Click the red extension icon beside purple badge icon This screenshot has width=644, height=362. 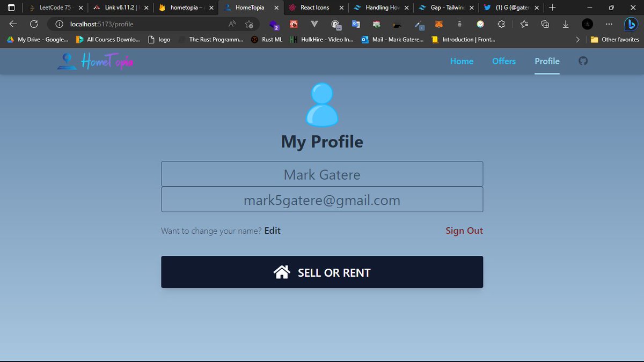pyautogui.click(x=294, y=24)
